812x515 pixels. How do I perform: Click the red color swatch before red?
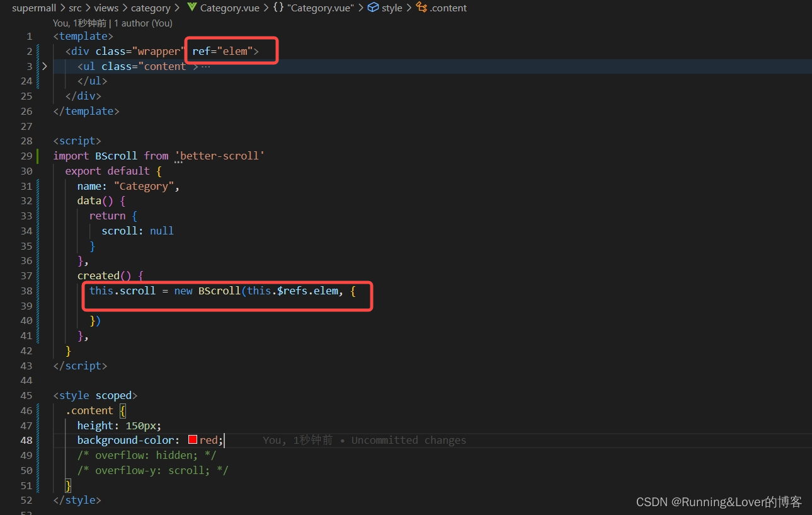pyautogui.click(x=193, y=440)
